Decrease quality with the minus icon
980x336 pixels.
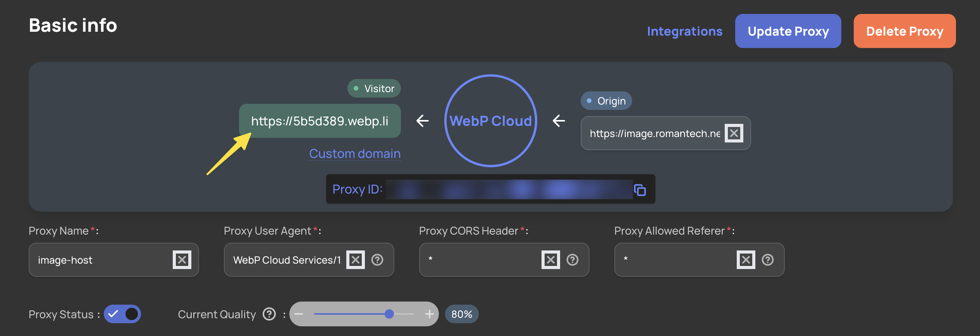coord(299,314)
